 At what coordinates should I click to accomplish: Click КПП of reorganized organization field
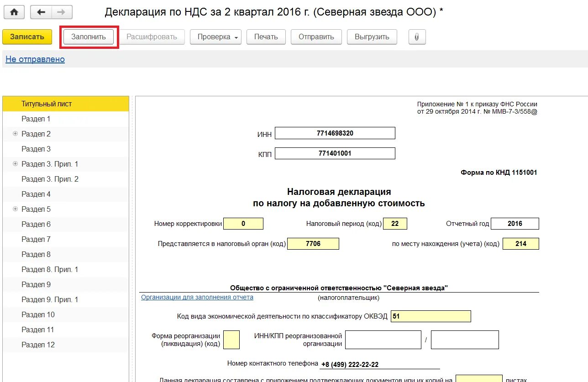point(465,340)
